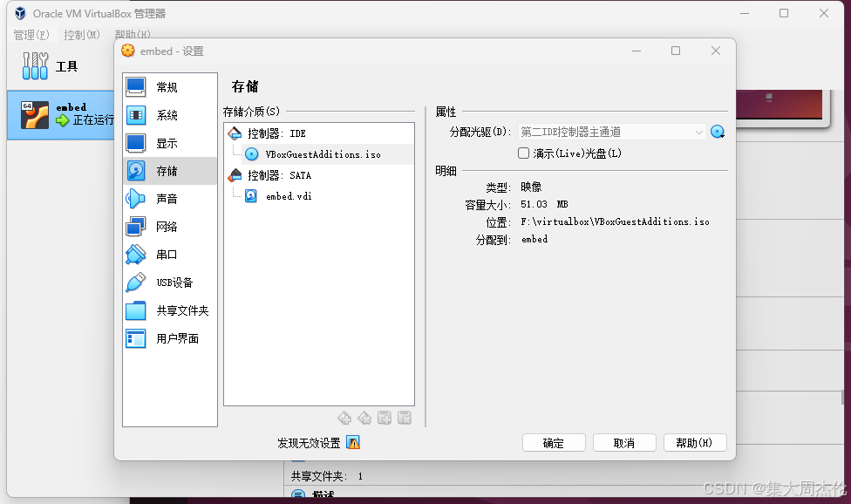Open the USB设备 settings category
851x504 pixels.
[170, 283]
